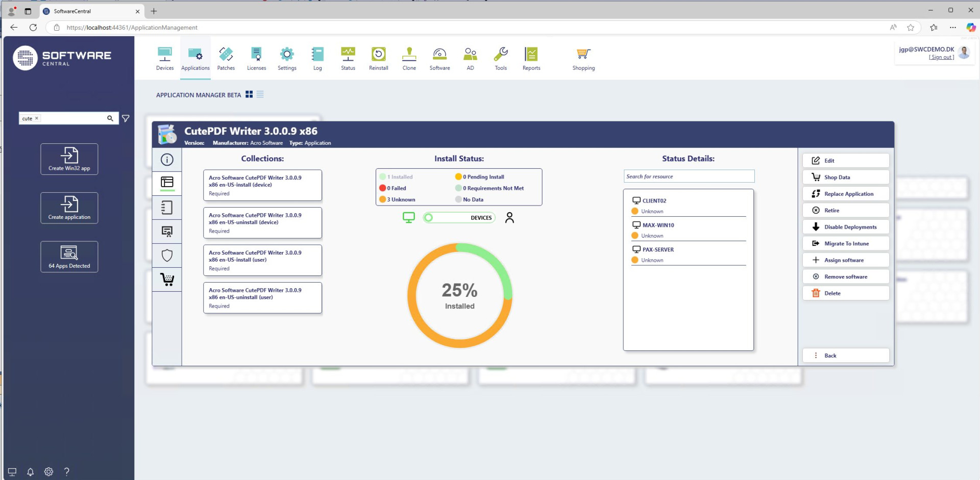The image size is (980, 480).
Task: Click Disable Deployments
Action: click(x=846, y=227)
